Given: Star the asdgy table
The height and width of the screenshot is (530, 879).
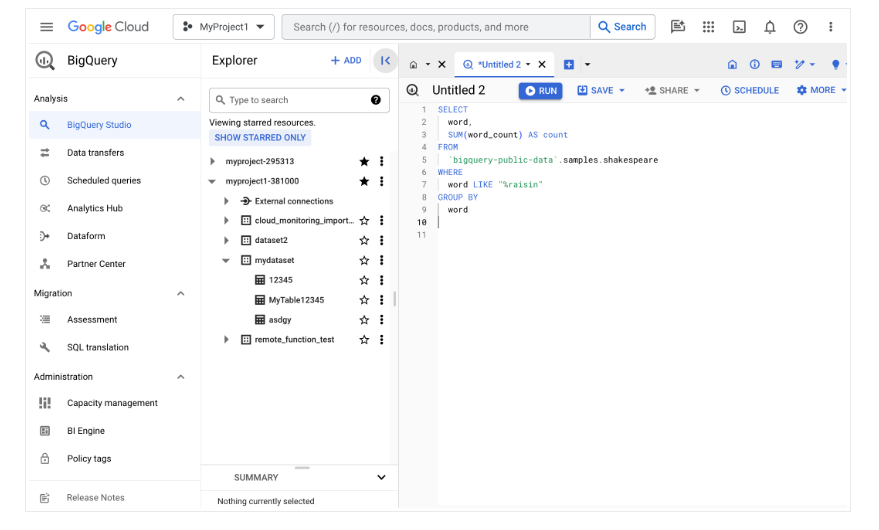Looking at the screenshot, I should click(364, 320).
